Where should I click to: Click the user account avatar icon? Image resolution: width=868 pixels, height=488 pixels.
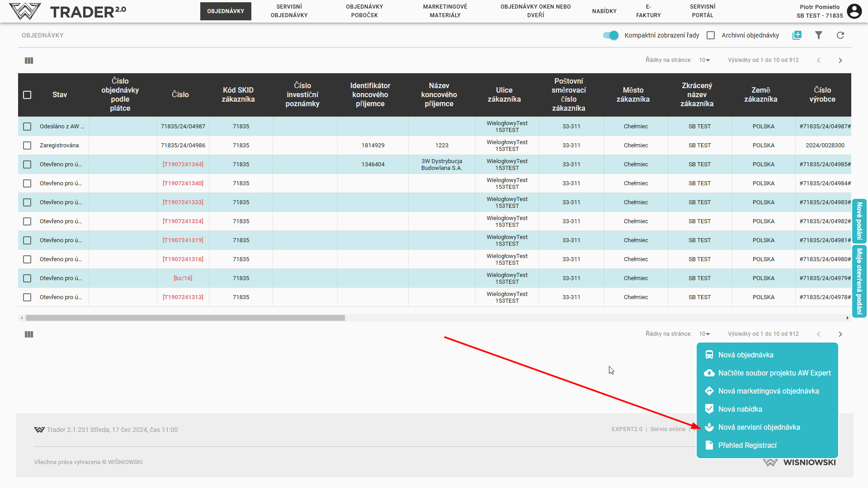(x=854, y=11)
